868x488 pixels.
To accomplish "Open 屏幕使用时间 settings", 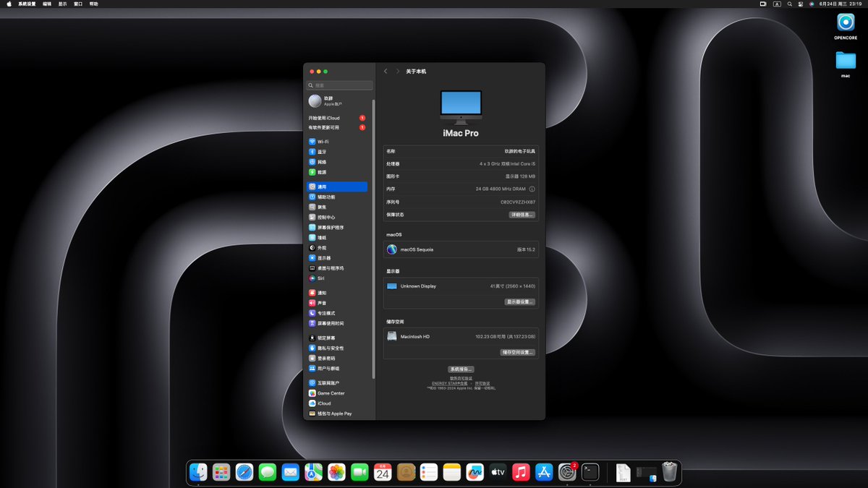I will point(337,323).
